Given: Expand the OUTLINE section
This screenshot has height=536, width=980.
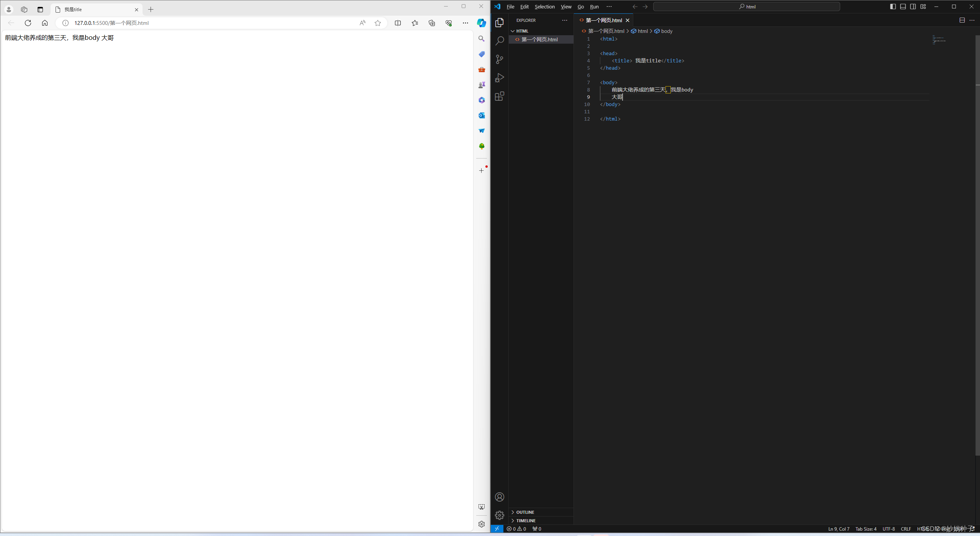Looking at the screenshot, I should click(x=525, y=512).
